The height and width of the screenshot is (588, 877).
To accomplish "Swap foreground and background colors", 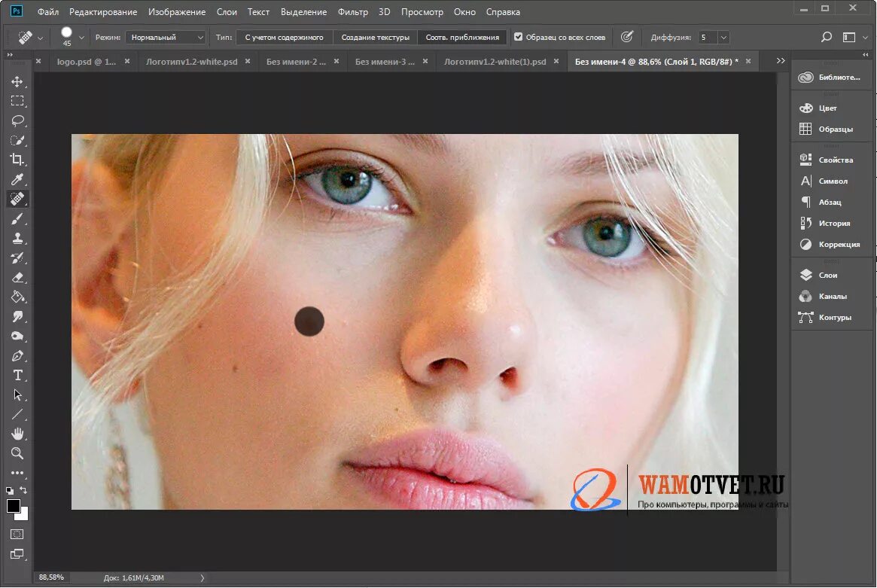I will (x=23, y=490).
